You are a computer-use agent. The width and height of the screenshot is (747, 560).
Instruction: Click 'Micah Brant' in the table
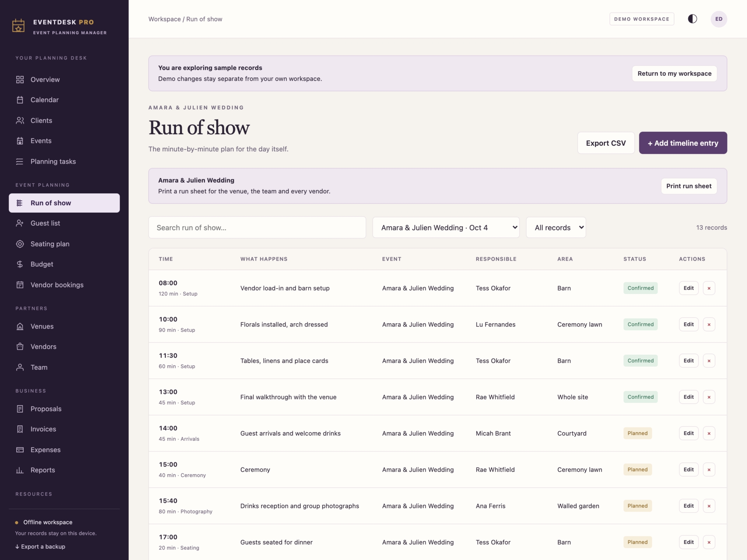tap(493, 433)
